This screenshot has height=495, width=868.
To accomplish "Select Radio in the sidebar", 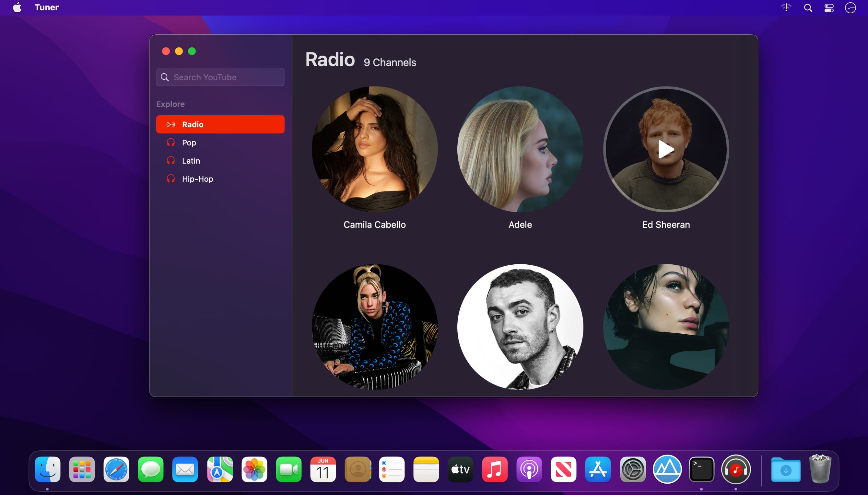I will pos(220,124).
